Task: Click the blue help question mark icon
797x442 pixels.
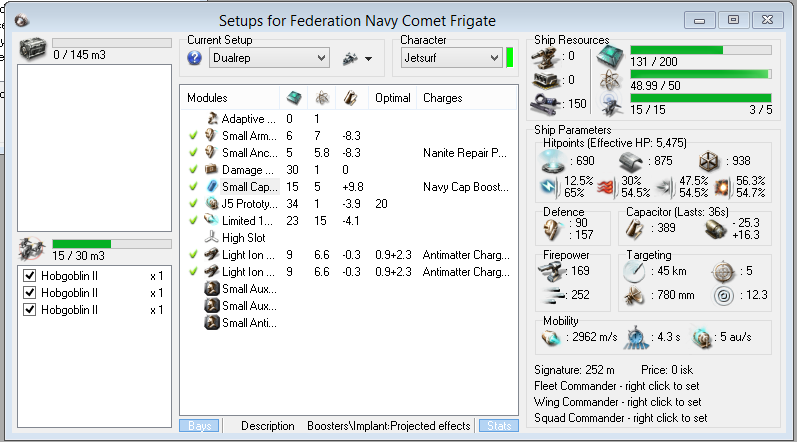Action: coord(194,58)
